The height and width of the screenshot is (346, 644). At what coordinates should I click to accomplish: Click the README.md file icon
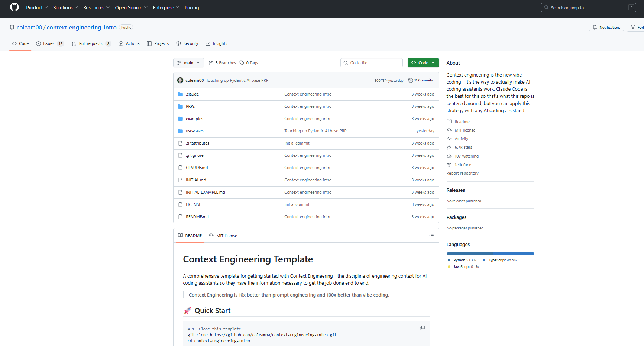point(181,217)
